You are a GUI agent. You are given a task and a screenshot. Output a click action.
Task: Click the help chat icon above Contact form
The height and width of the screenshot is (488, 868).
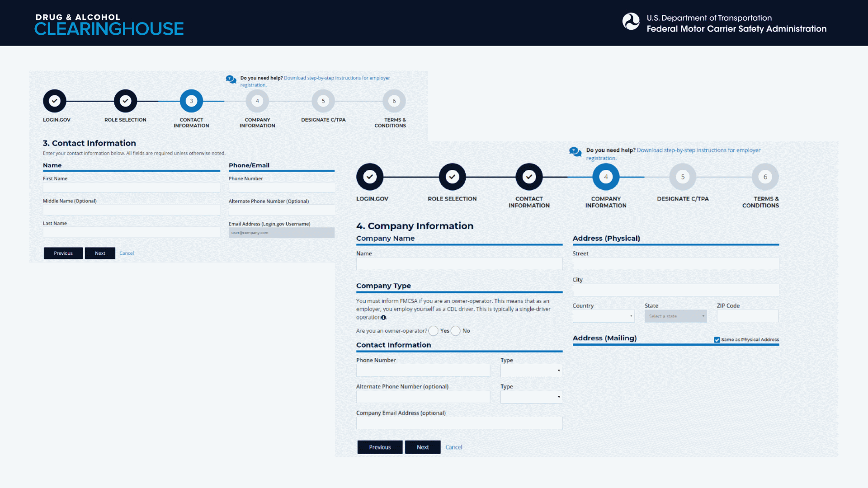231,80
